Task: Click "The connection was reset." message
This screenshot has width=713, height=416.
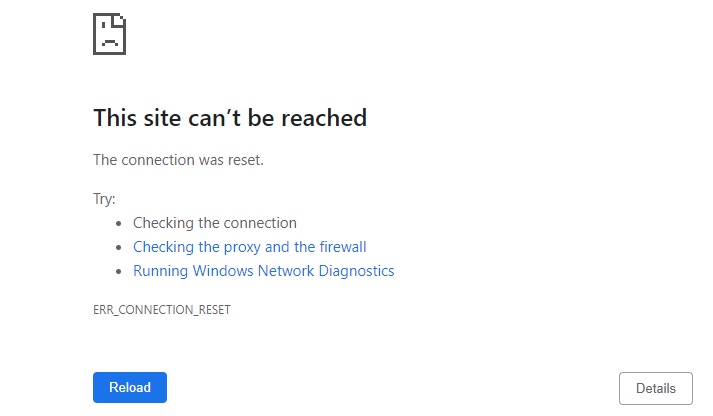Action: (178, 160)
